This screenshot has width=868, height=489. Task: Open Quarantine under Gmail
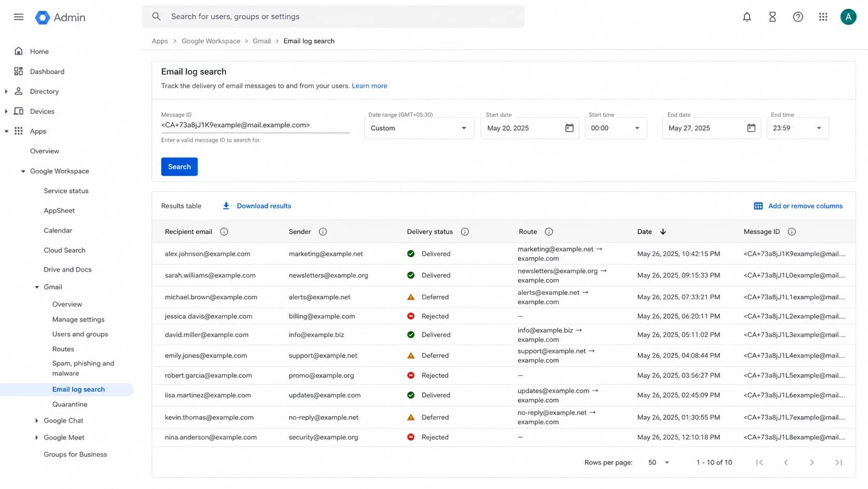click(70, 404)
